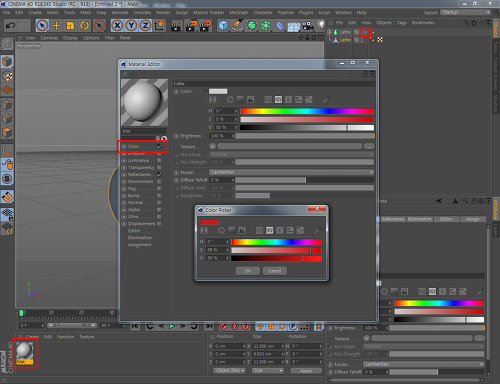Screen dimensions: 500x384
Task: Enable the Glow channel checkbox
Action: 159,217
